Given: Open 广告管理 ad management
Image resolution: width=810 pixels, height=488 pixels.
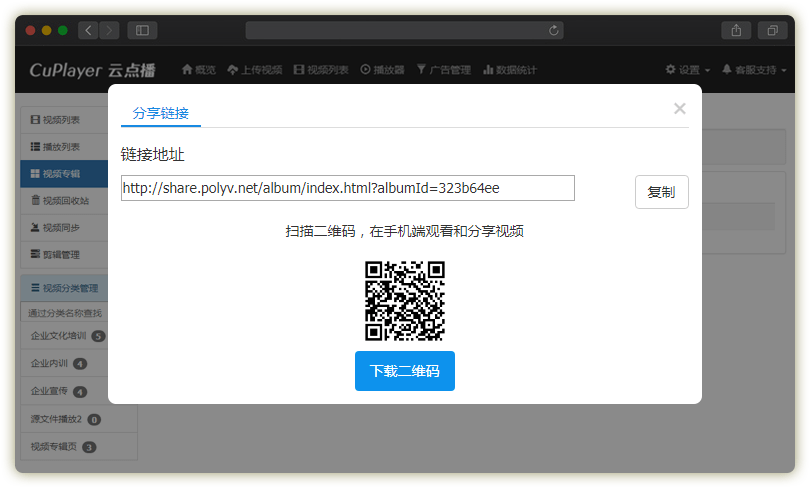Looking at the screenshot, I should point(443,70).
